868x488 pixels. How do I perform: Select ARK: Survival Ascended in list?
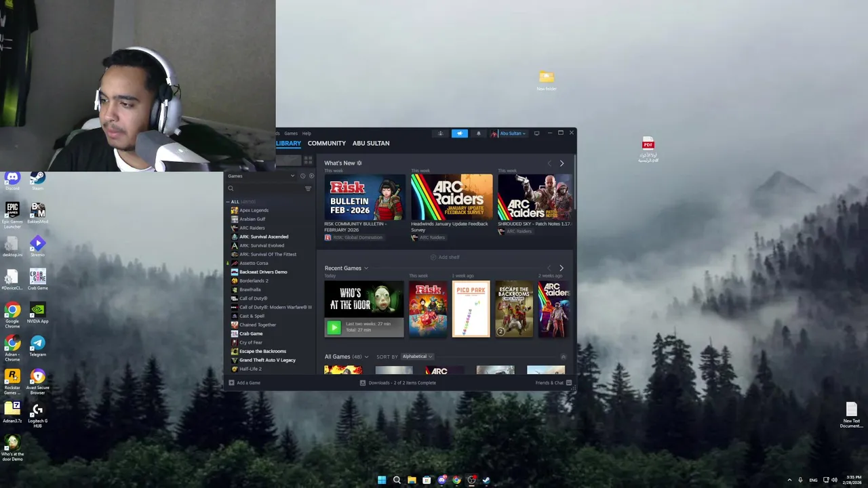pos(264,237)
